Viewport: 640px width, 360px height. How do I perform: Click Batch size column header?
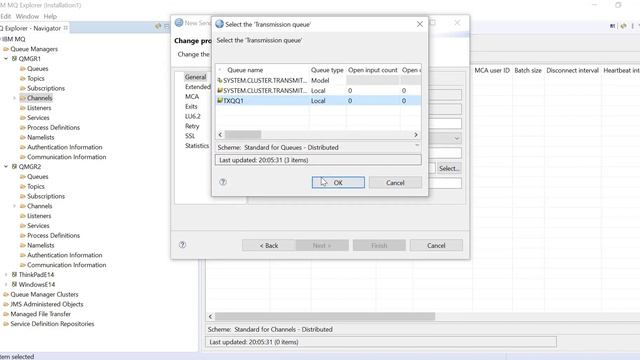(x=528, y=70)
